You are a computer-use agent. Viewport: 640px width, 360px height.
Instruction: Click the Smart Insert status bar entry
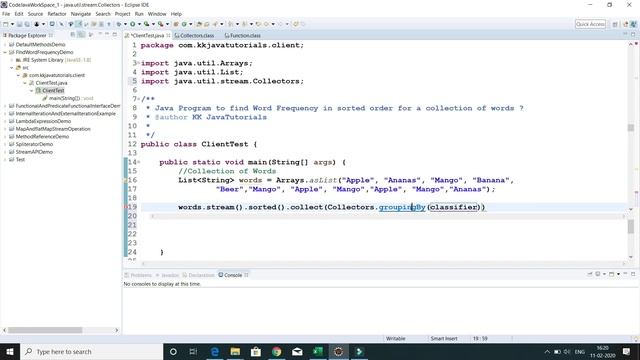pos(444,338)
